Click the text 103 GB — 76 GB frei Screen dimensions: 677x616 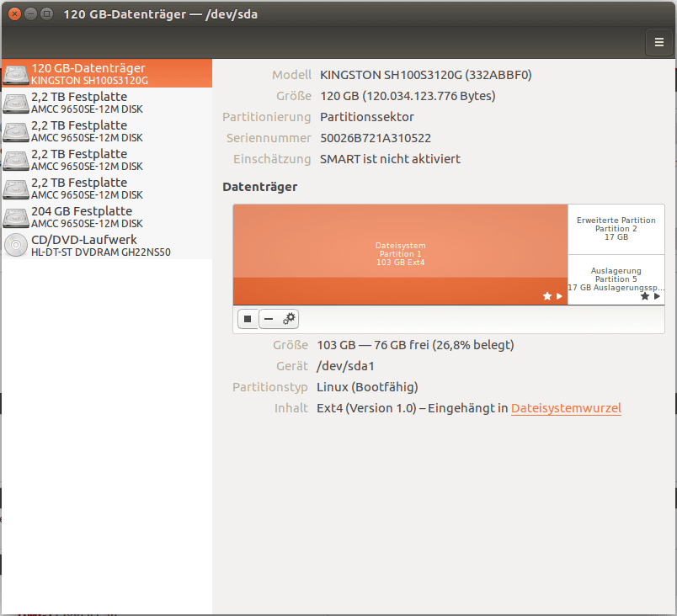click(373, 345)
